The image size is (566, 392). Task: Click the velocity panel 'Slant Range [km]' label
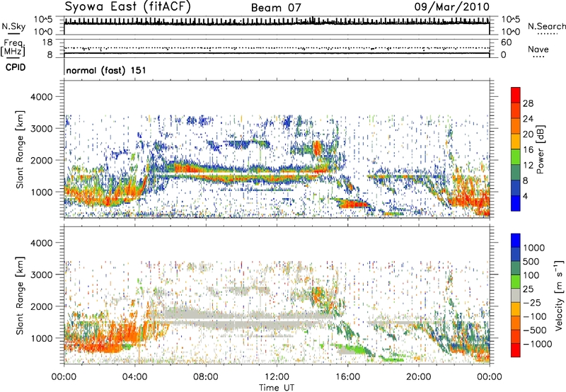click(x=20, y=296)
